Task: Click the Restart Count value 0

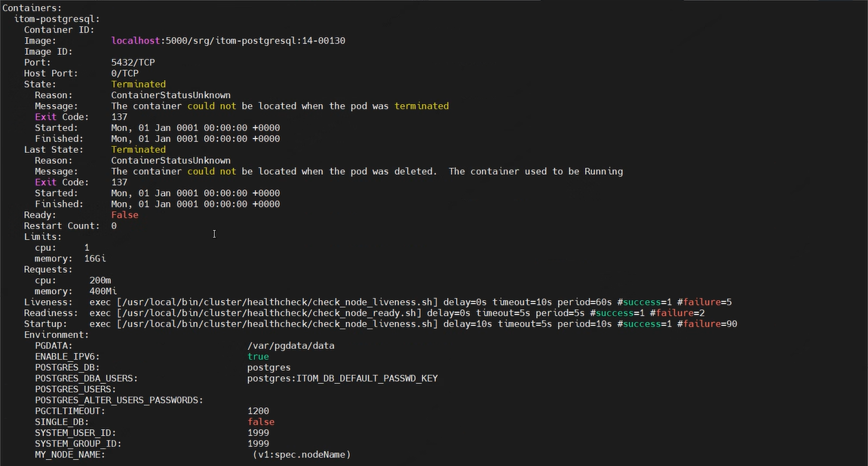Action: [x=114, y=225]
